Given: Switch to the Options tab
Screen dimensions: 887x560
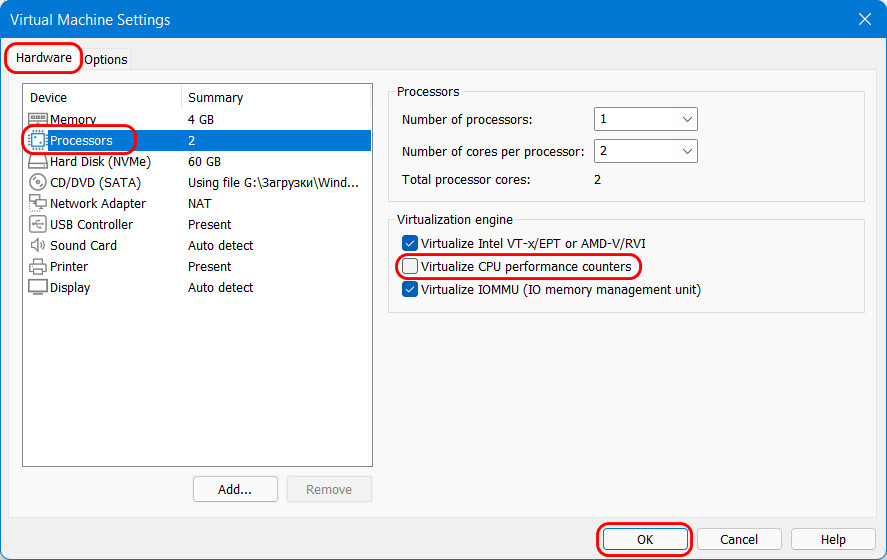Looking at the screenshot, I should pos(106,59).
